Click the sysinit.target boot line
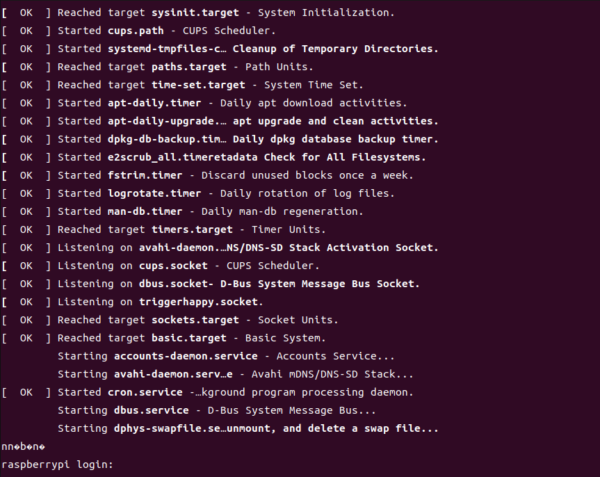 198,13
